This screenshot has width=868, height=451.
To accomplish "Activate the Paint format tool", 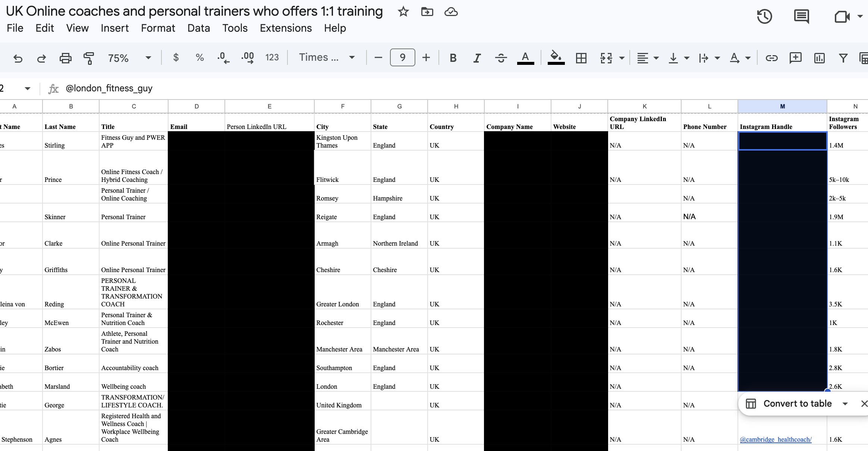I will 89,58.
